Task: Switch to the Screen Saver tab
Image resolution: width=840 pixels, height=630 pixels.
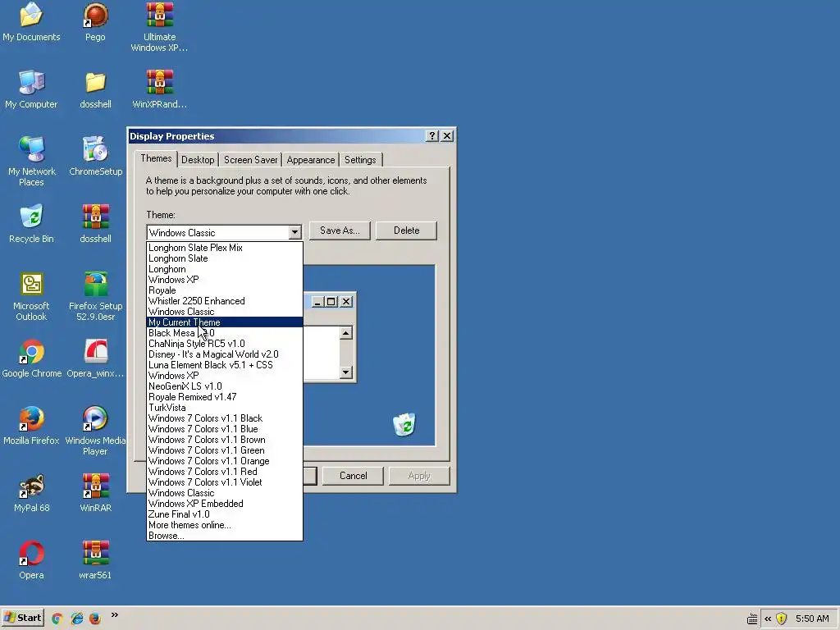Action: [251, 160]
